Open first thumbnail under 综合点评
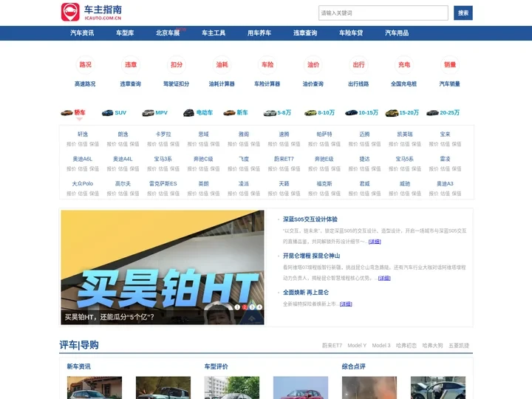 pos(369,387)
